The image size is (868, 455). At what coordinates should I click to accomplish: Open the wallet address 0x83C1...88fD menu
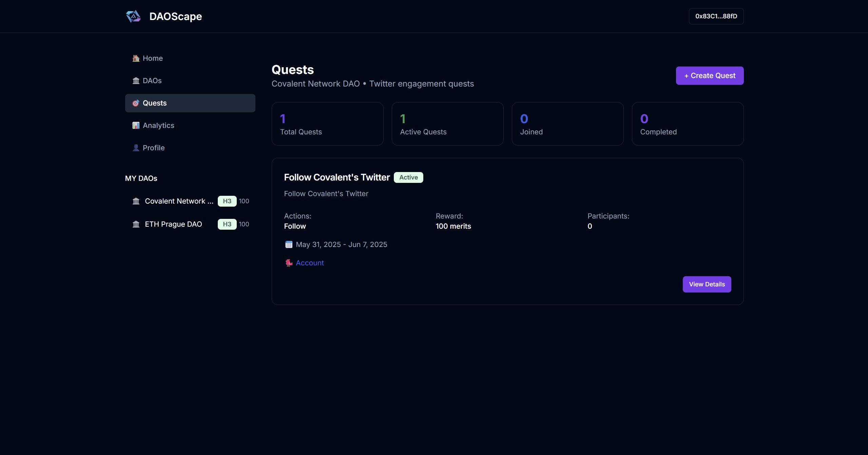716,16
